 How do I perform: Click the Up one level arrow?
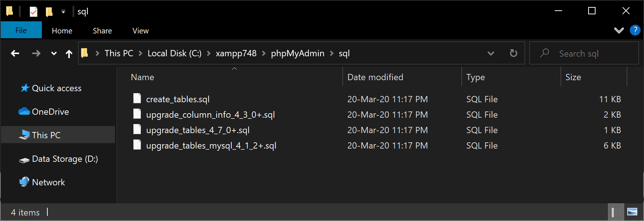[69, 54]
